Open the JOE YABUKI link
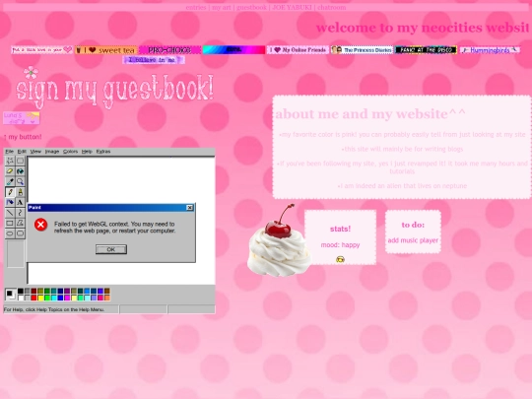532x399 pixels. coord(292,8)
